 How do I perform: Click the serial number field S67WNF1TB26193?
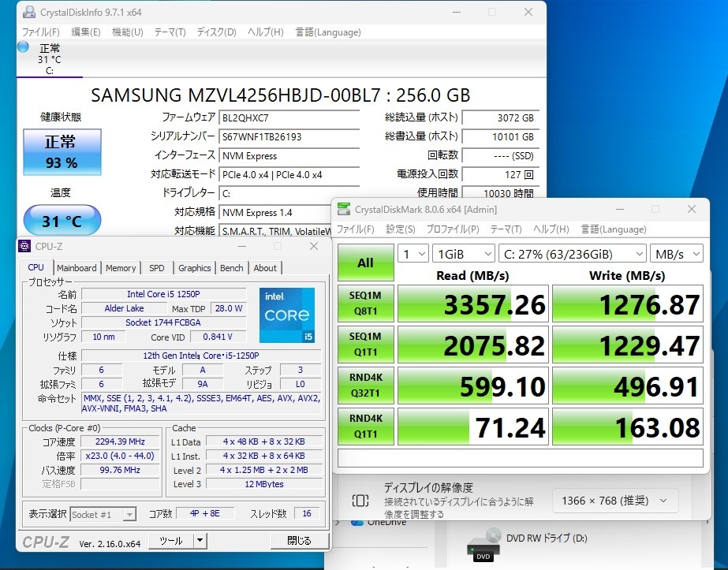pyautogui.click(x=289, y=136)
